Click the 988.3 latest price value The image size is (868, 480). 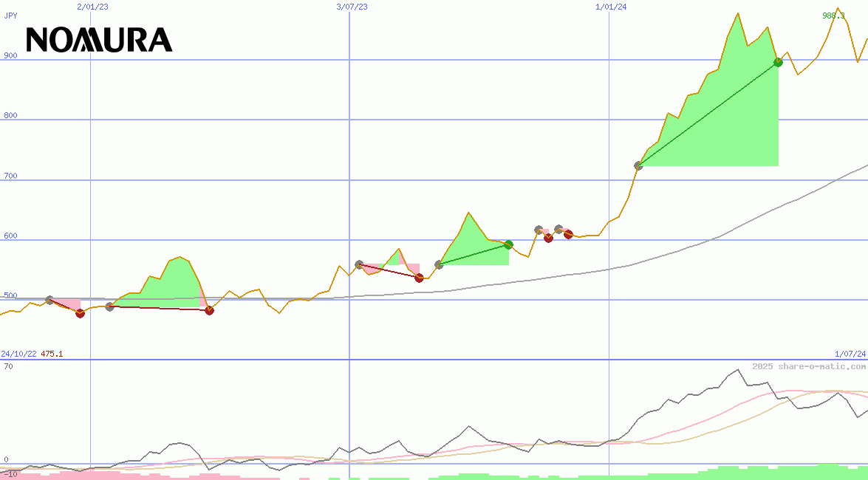(x=833, y=16)
